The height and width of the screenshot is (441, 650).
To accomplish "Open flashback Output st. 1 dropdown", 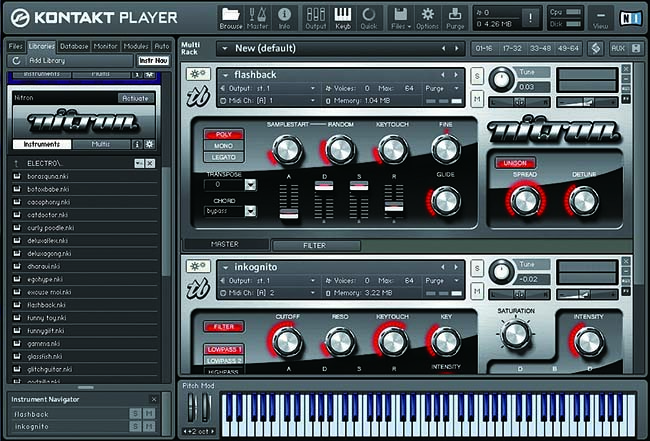I will coord(313,88).
